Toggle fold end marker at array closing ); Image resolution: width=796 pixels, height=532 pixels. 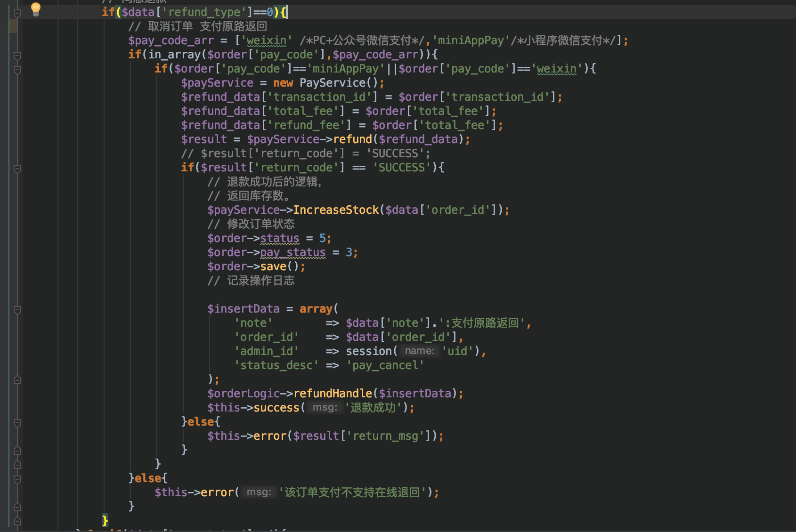[17, 379]
